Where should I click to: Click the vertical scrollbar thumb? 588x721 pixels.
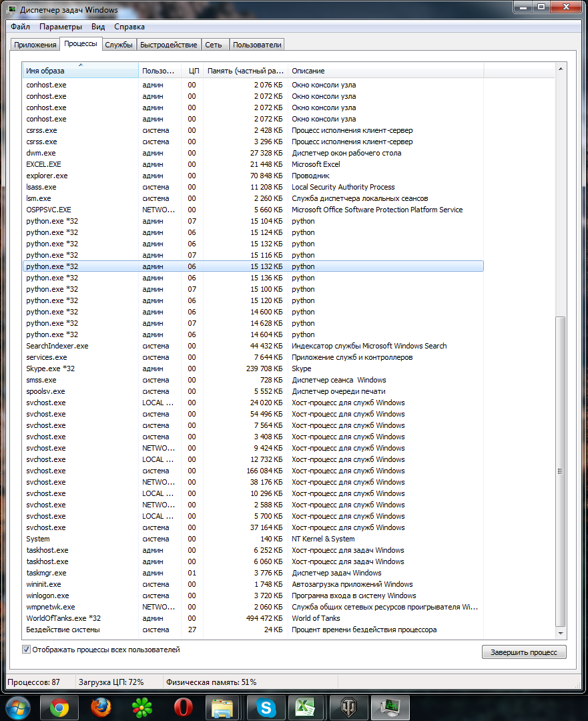click(x=561, y=471)
